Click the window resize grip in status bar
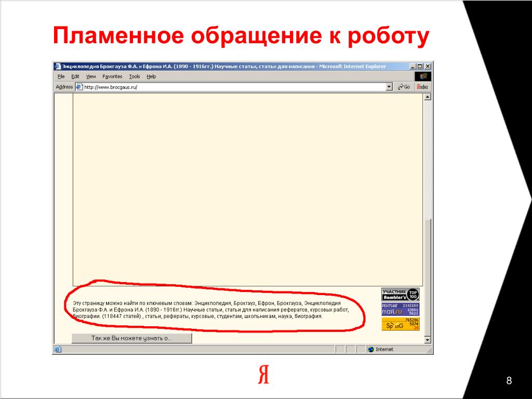 430,351
